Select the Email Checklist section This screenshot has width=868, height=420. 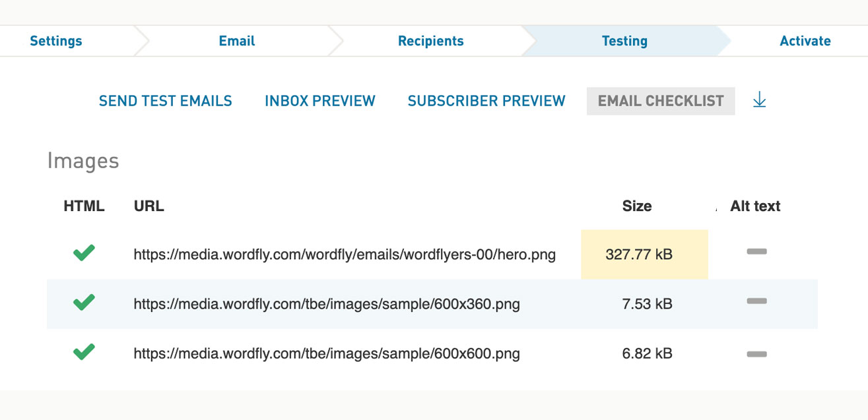click(x=661, y=101)
